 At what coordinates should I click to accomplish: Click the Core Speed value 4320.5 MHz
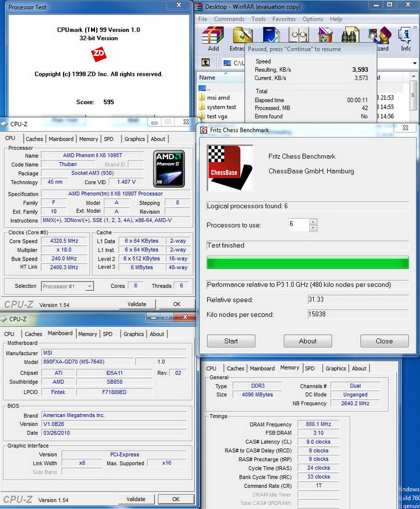point(64,241)
